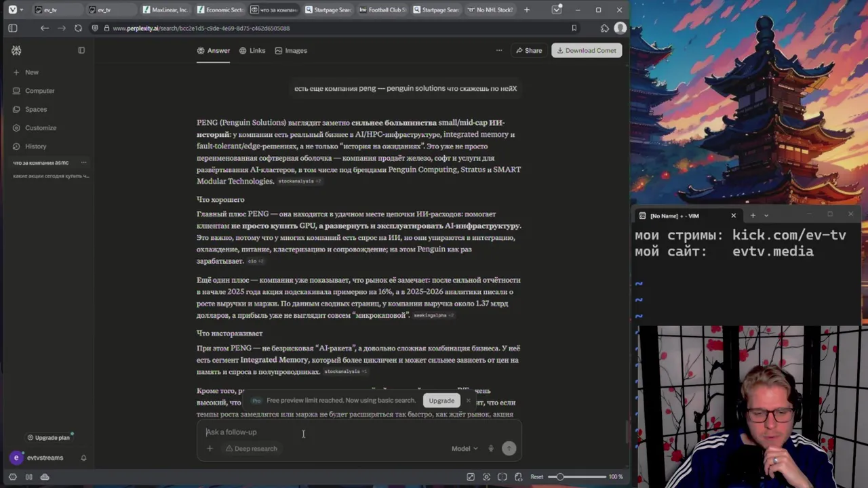Screen dimensions: 868x488
Task: Switch to Football Club browser tab
Action: pos(381,9)
